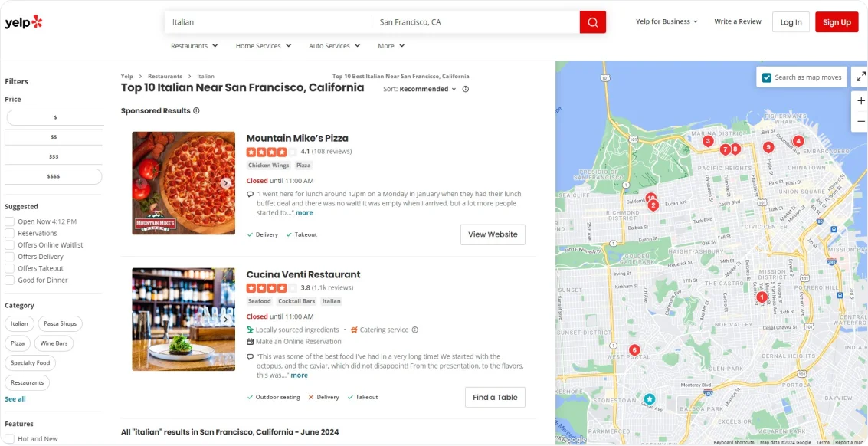
Task: Click the Yelp logo
Action: 24,22
